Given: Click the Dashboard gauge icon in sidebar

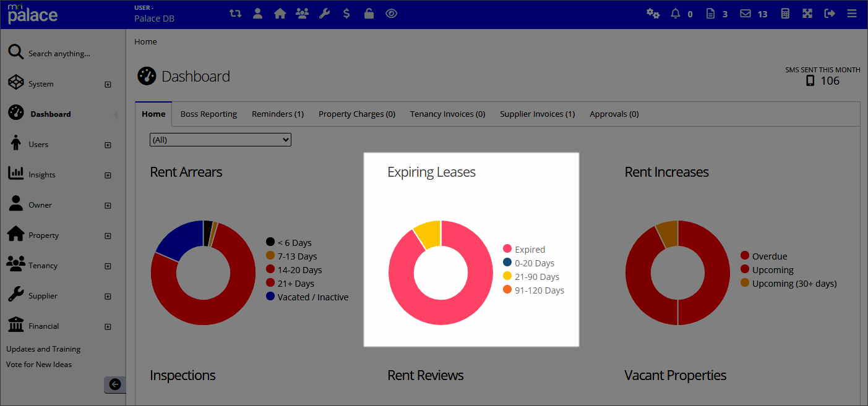Looking at the screenshot, I should tap(15, 112).
